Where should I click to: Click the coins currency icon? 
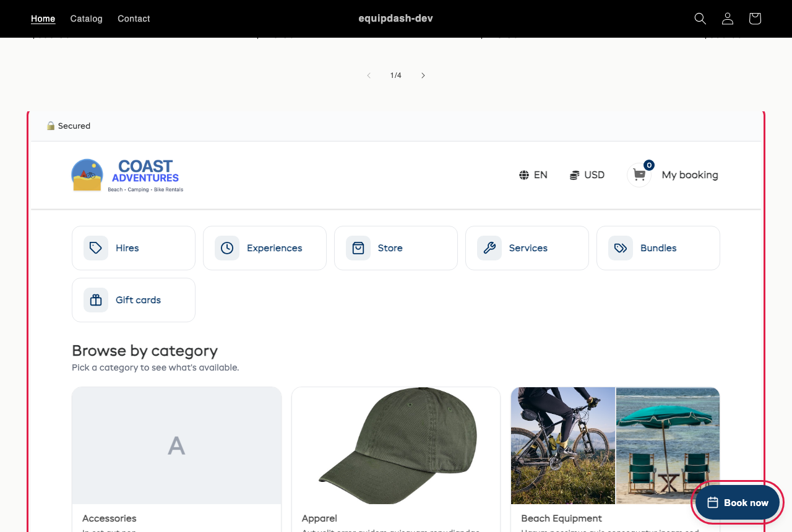click(575, 175)
